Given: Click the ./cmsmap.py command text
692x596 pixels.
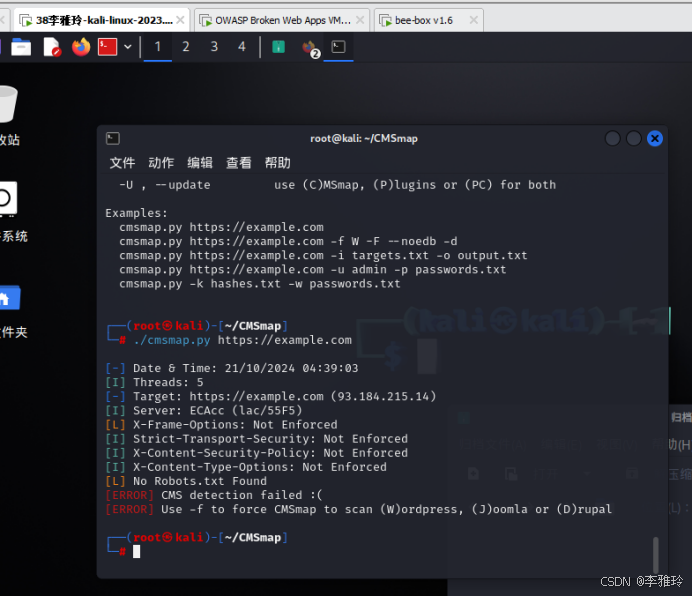Looking at the screenshot, I should [172, 340].
